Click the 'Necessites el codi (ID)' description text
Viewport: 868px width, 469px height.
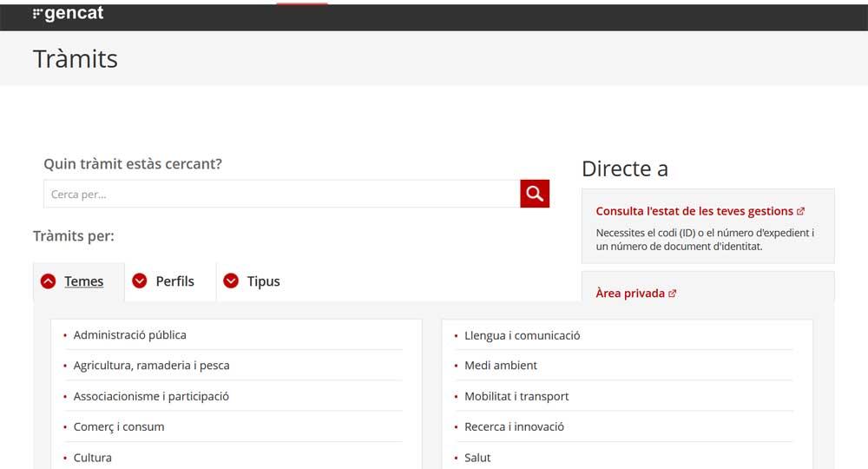(705, 240)
